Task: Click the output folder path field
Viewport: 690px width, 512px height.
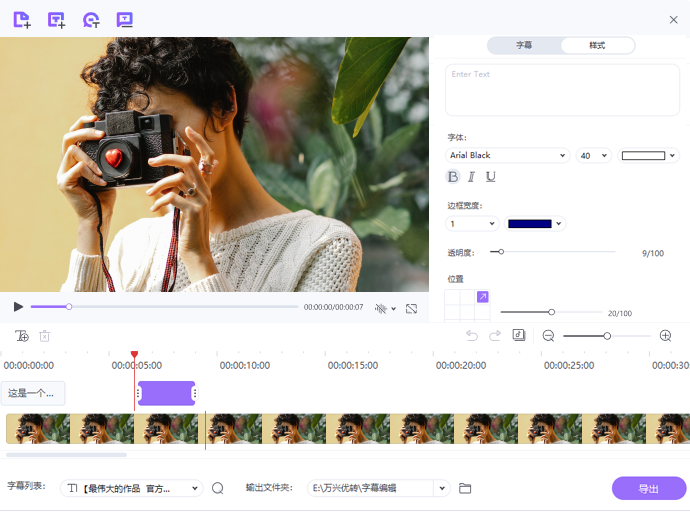Action: click(x=371, y=488)
